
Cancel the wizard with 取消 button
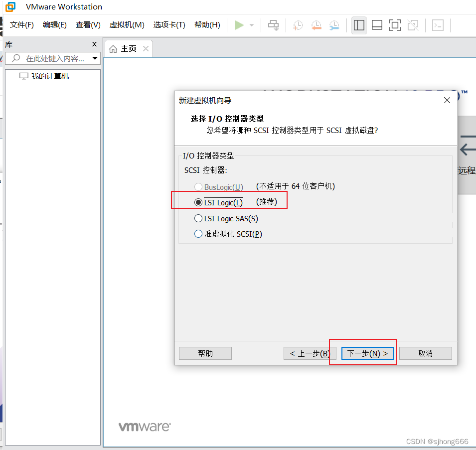[425, 353]
